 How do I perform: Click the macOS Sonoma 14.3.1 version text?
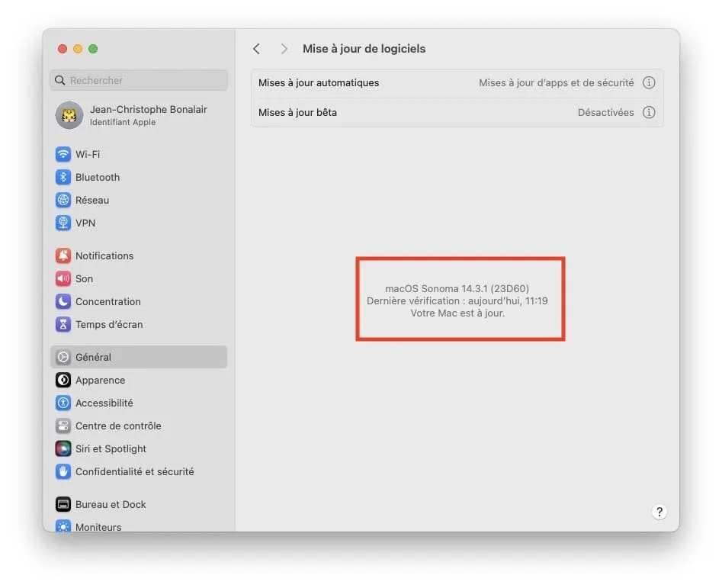[457, 289]
